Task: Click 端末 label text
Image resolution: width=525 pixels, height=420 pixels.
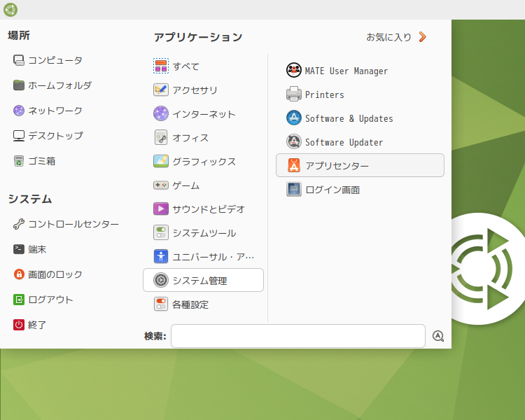Action: (37, 249)
